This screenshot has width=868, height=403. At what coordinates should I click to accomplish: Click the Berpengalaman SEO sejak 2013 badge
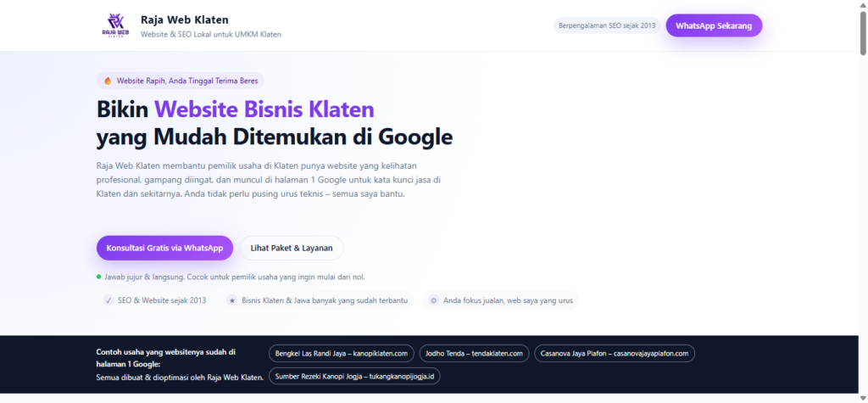[x=607, y=25]
